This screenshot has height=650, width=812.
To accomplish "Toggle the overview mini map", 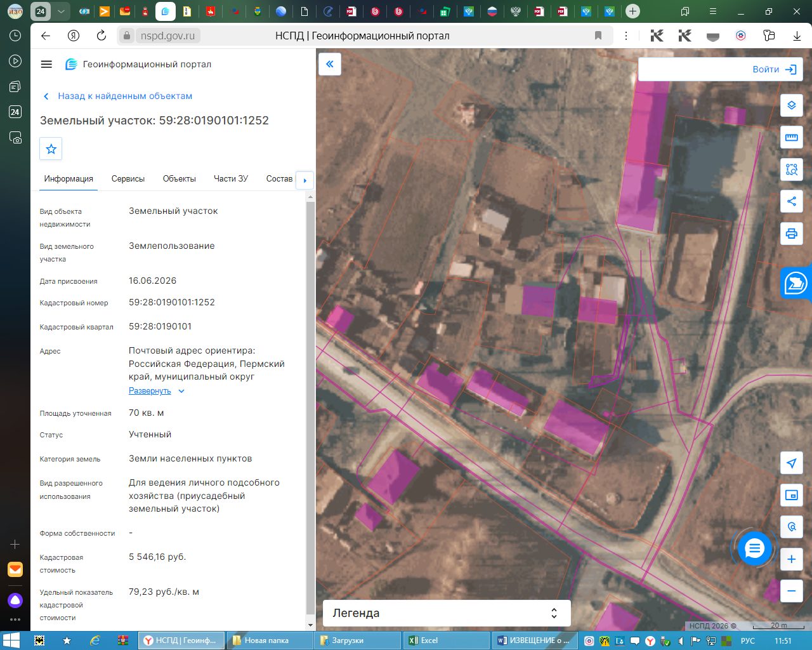I will pyautogui.click(x=792, y=495).
